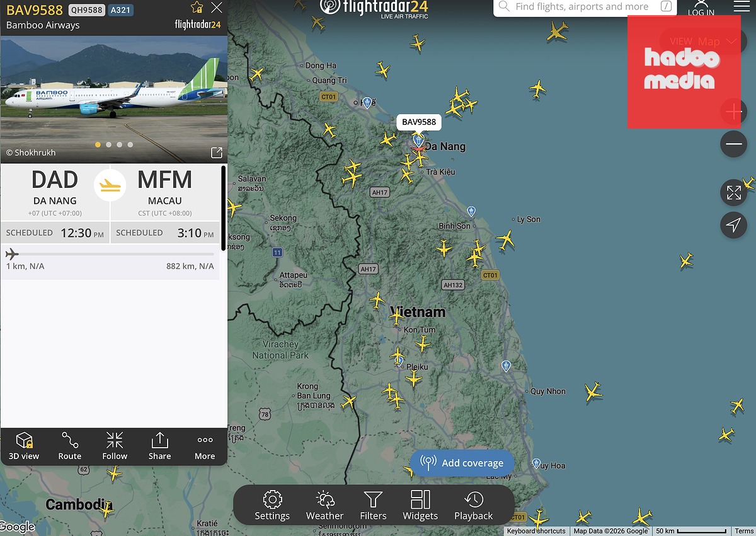The image size is (756, 536).
Task: Click the selected red aircraft at Da Nang
Action: click(x=418, y=149)
